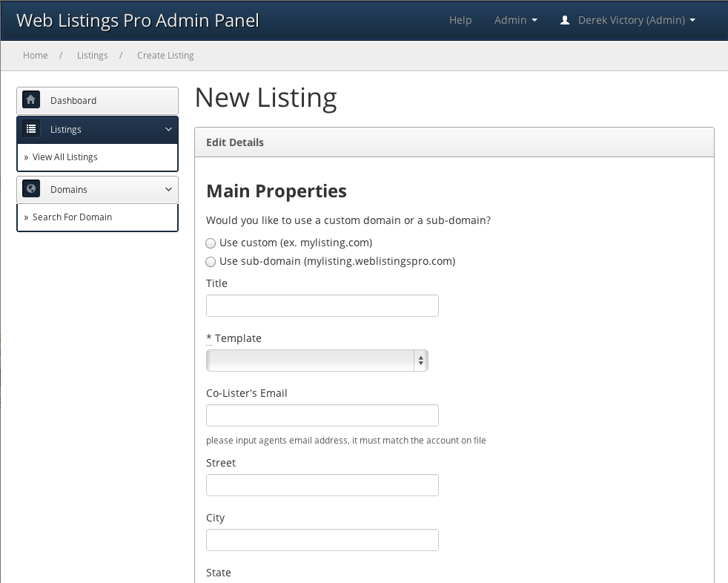Click inside the Title input field
Viewport: 728px width, 583px height.
coord(322,305)
